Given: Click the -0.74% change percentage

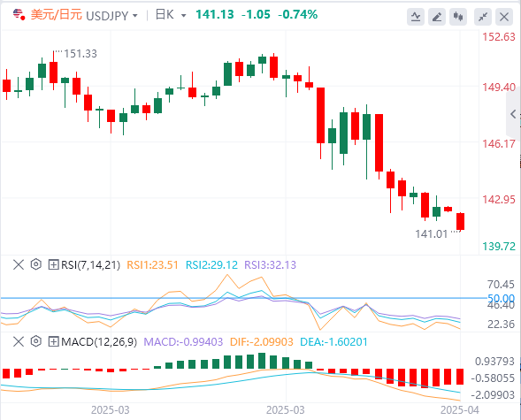Looking at the screenshot, I should click(298, 15).
